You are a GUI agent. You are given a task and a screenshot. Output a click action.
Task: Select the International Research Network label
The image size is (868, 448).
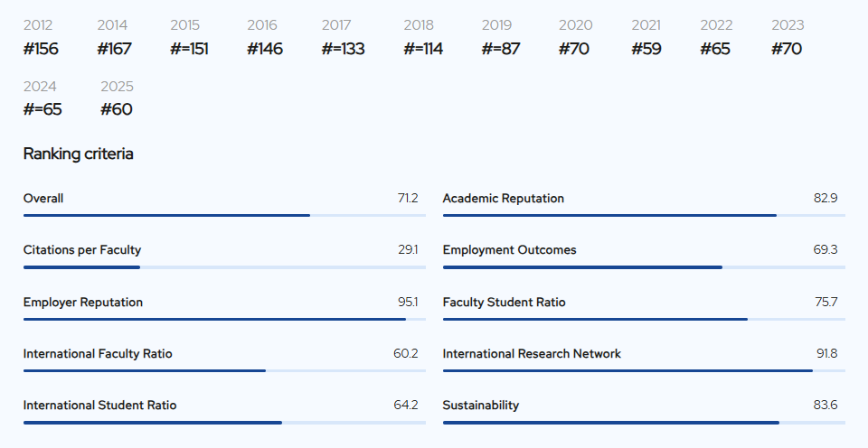532,353
